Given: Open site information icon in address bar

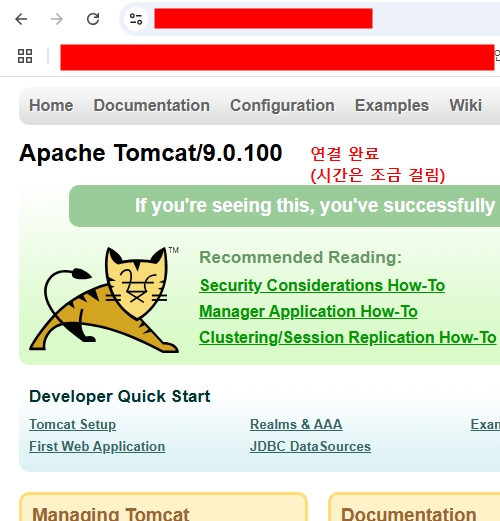Looking at the screenshot, I should pos(136,19).
